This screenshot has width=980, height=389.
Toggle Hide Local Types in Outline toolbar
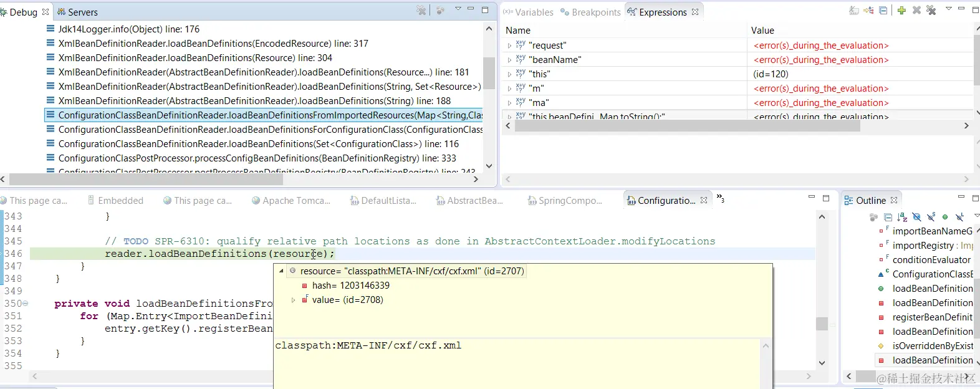coord(959,217)
